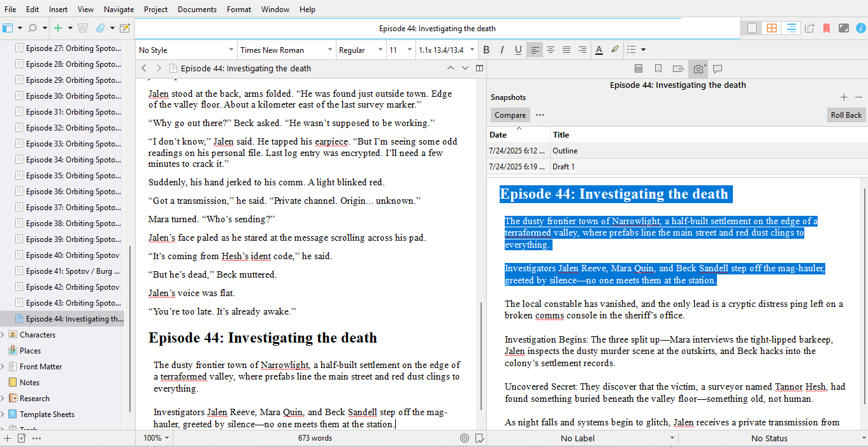Open the project targets icon in footer

pyautogui.click(x=465, y=438)
